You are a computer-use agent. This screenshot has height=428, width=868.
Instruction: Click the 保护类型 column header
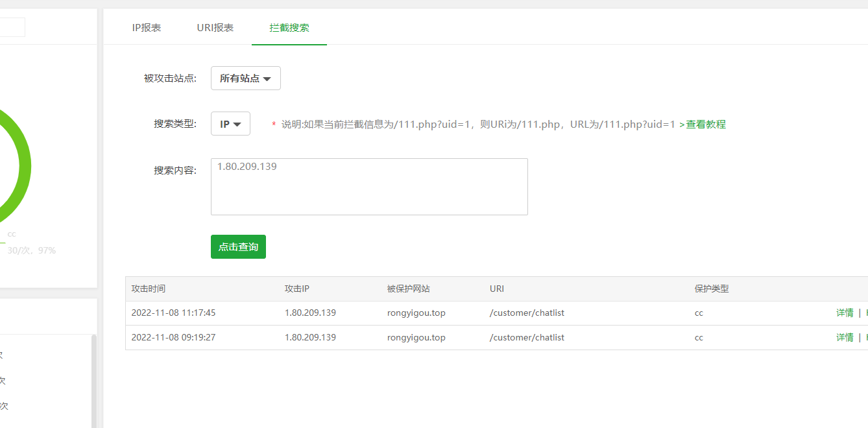coord(712,289)
